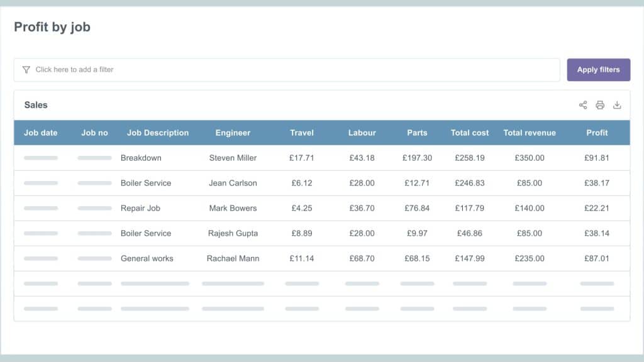Click labour value £36.70
Viewport: 644px width, 362px height.
[x=362, y=208]
